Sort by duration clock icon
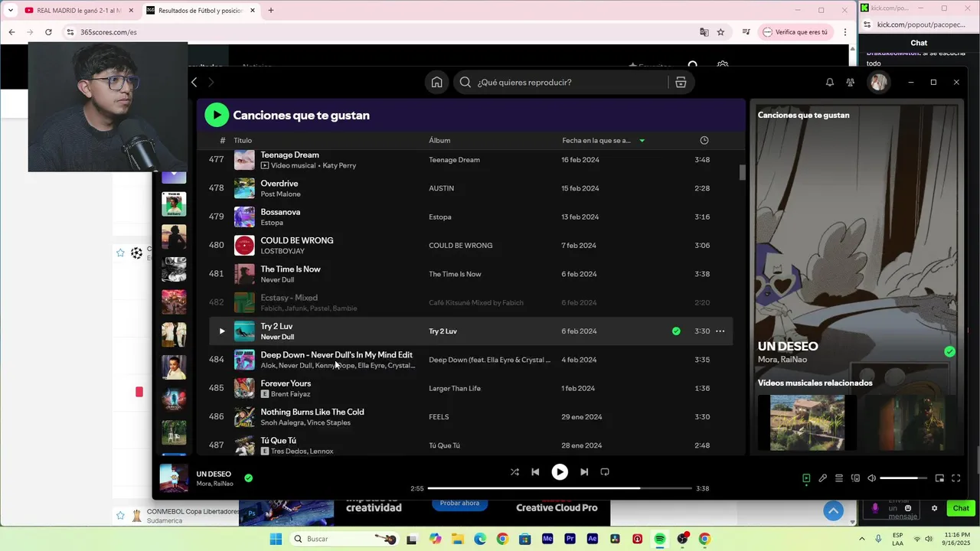 pyautogui.click(x=704, y=141)
